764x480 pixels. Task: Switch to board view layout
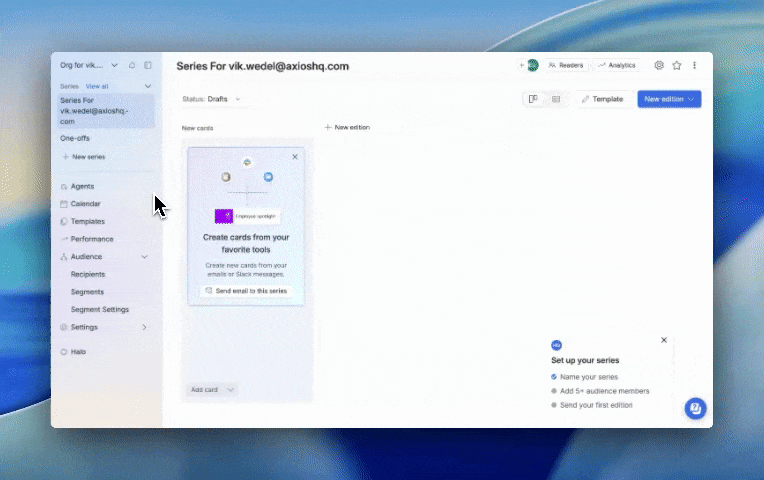click(x=534, y=99)
